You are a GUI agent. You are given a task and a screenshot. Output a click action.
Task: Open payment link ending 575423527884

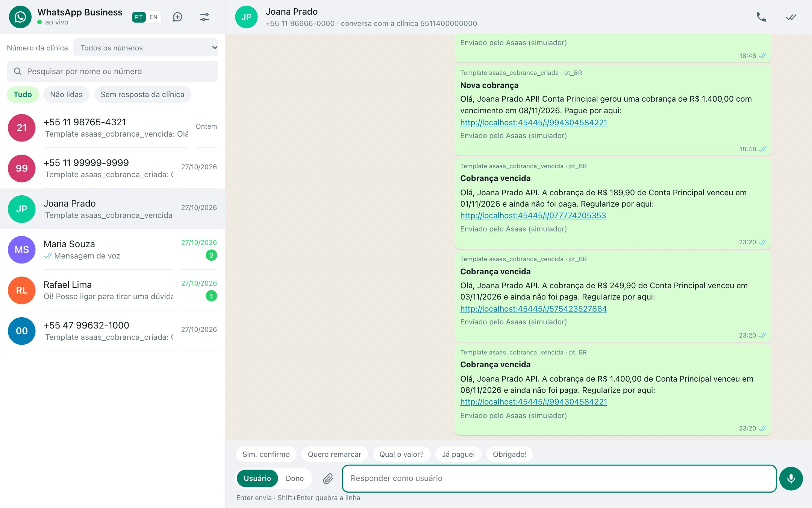click(533, 309)
